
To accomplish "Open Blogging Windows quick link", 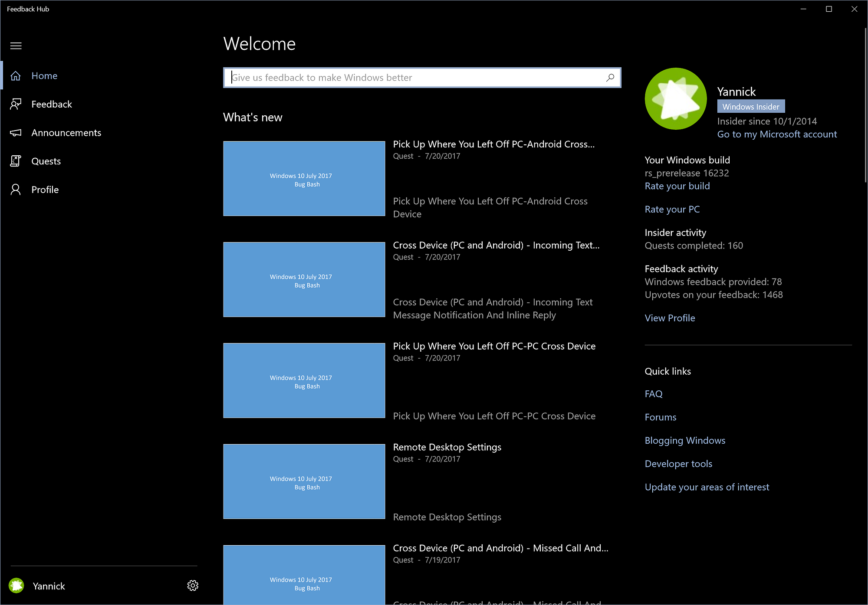I will coord(685,440).
